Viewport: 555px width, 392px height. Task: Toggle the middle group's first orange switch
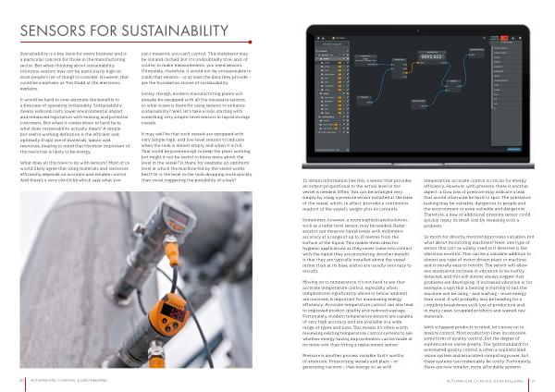coord(339,97)
